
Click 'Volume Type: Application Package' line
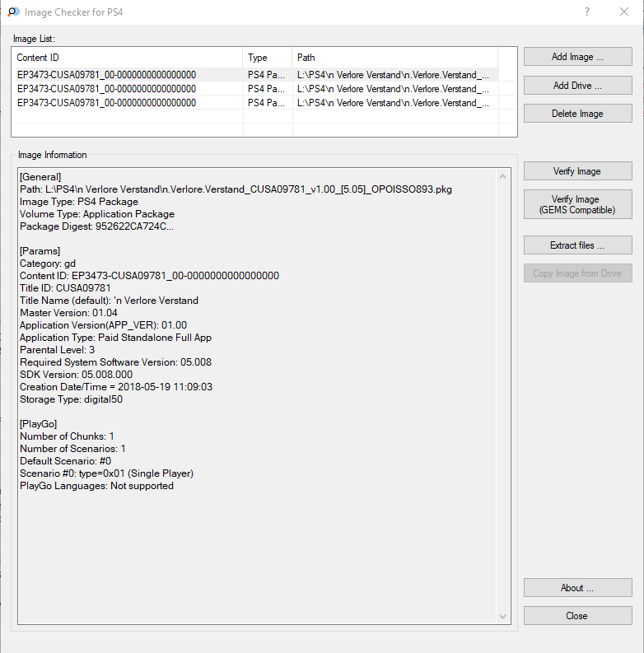97,214
